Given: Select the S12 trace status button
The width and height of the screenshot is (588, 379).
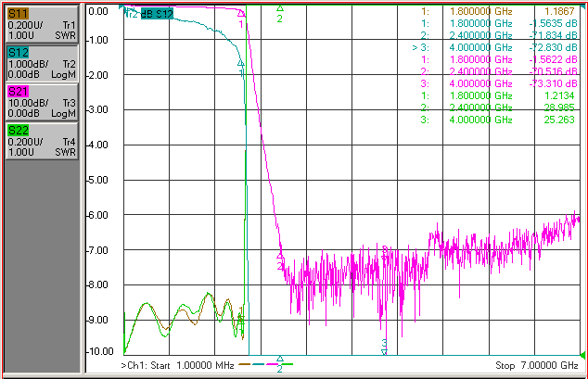Looking at the screenshot, I should click(42, 64).
